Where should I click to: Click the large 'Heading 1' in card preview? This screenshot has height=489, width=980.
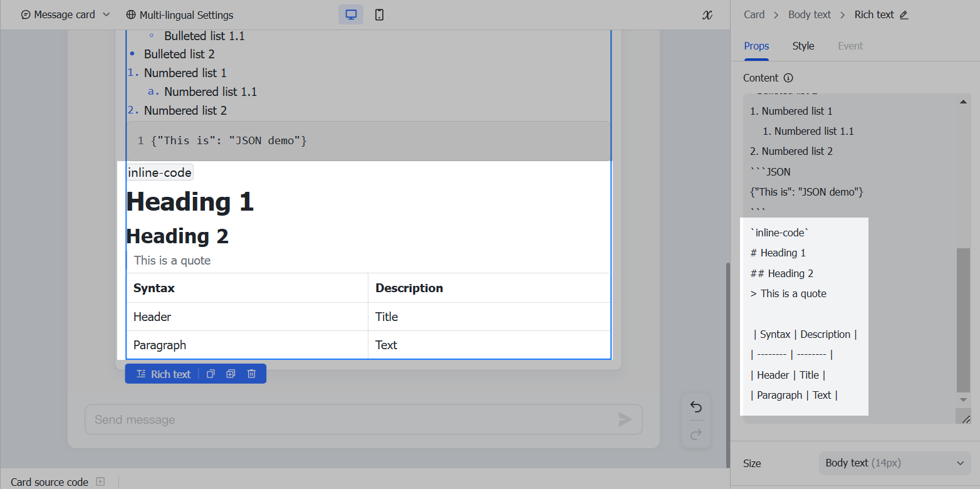click(190, 202)
